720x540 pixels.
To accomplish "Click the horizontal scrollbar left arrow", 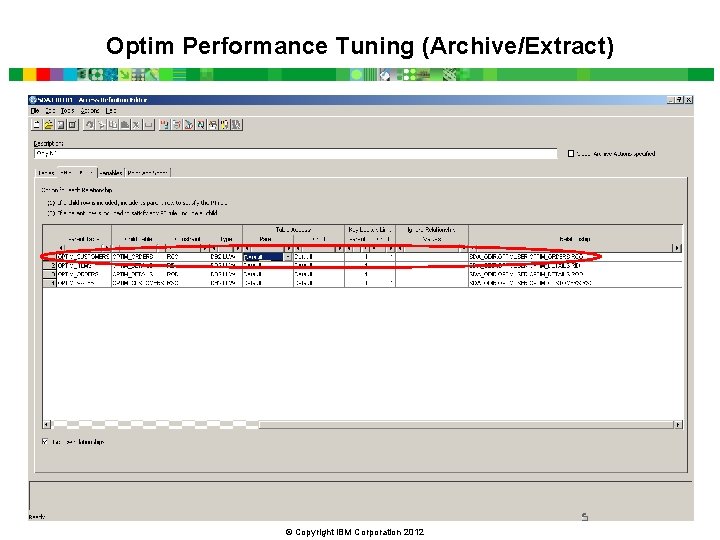I will click(x=47, y=425).
